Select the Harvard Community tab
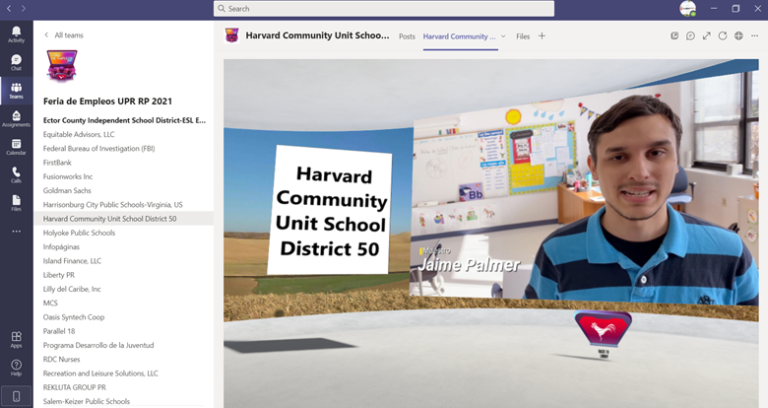Screen dimensions: 768x408 (x=459, y=36)
